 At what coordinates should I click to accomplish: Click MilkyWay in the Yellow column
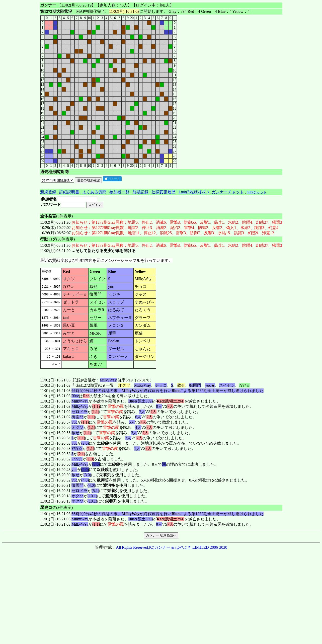tap(145, 279)
